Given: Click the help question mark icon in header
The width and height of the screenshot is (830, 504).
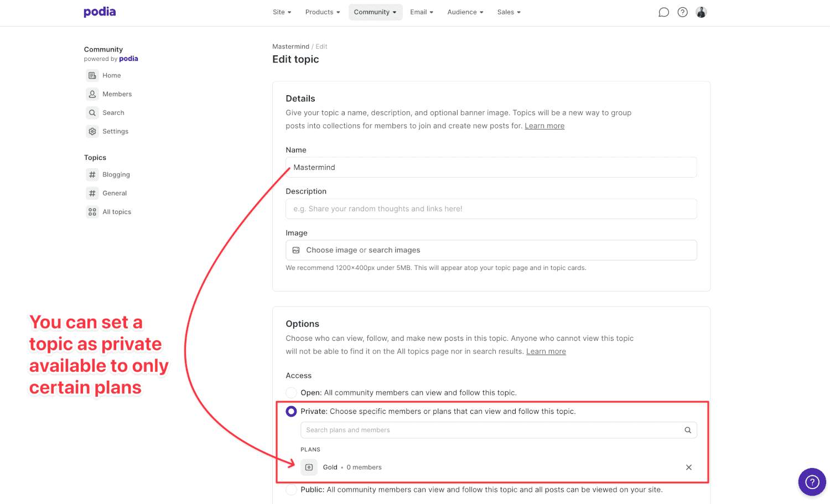Looking at the screenshot, I should coord(683,12).
